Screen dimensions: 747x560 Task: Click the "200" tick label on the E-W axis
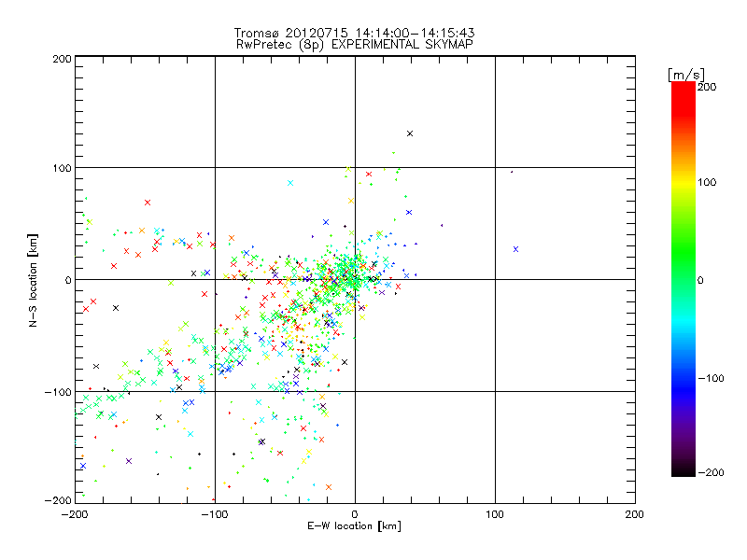tap(635, 514)
